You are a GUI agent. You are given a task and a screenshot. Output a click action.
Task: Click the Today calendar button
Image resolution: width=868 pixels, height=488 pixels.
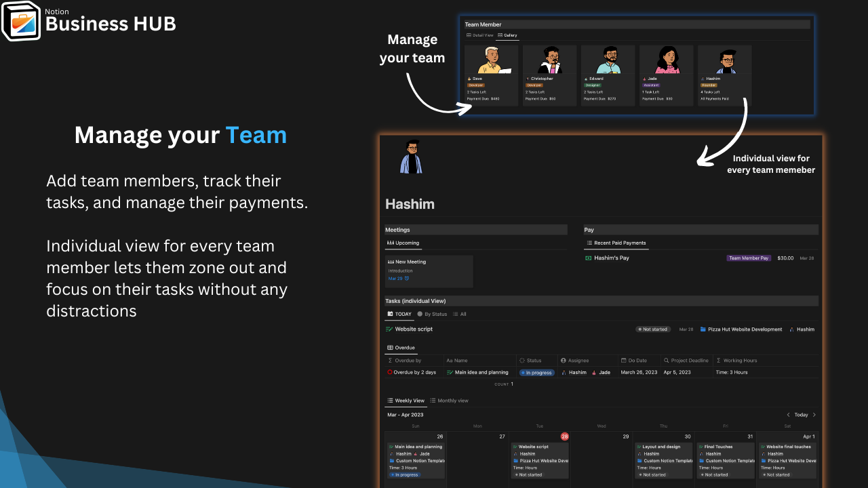[802, 415]
